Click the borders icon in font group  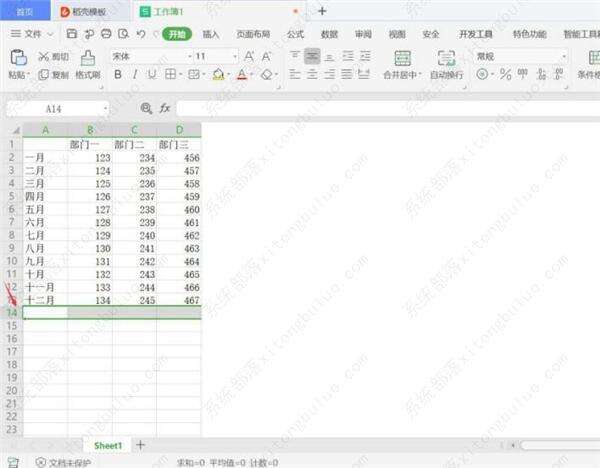[170, 74]
